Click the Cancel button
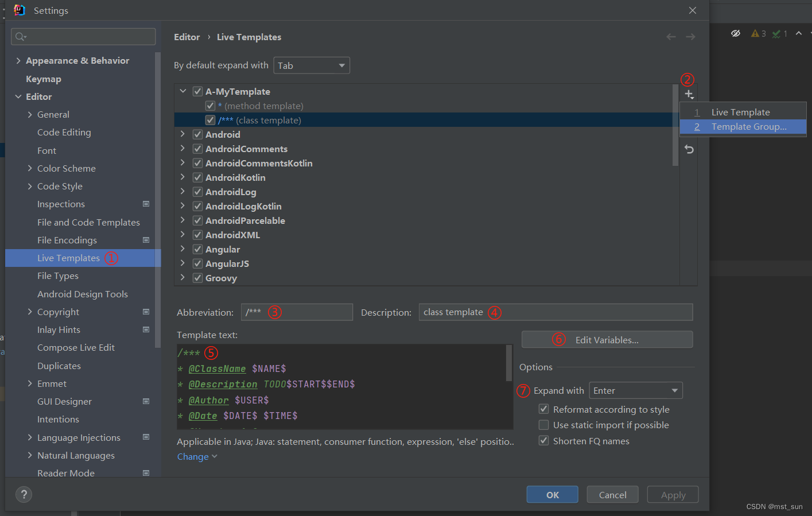812x516 pixels. point(612,495)
